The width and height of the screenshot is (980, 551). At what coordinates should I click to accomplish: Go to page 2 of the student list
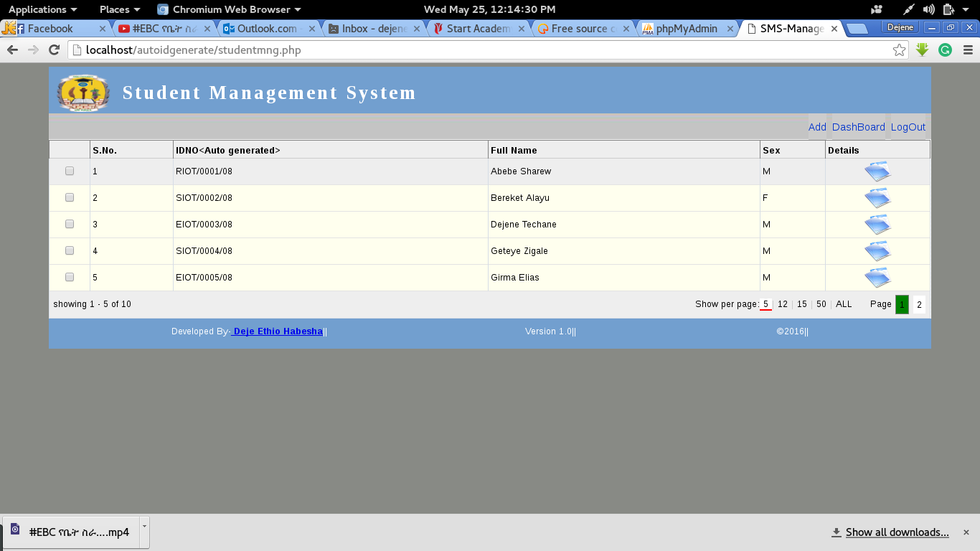[918, 303]
